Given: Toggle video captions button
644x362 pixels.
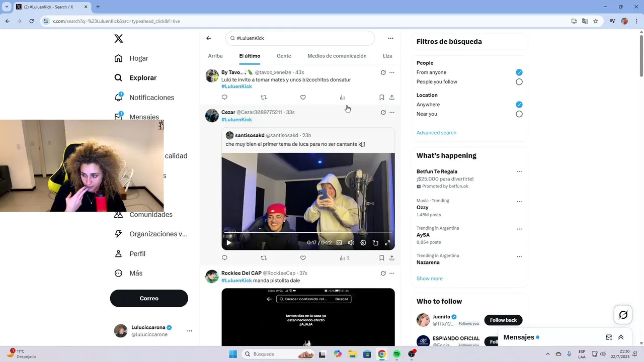Looking at the screenshot, I should [339, 243].
